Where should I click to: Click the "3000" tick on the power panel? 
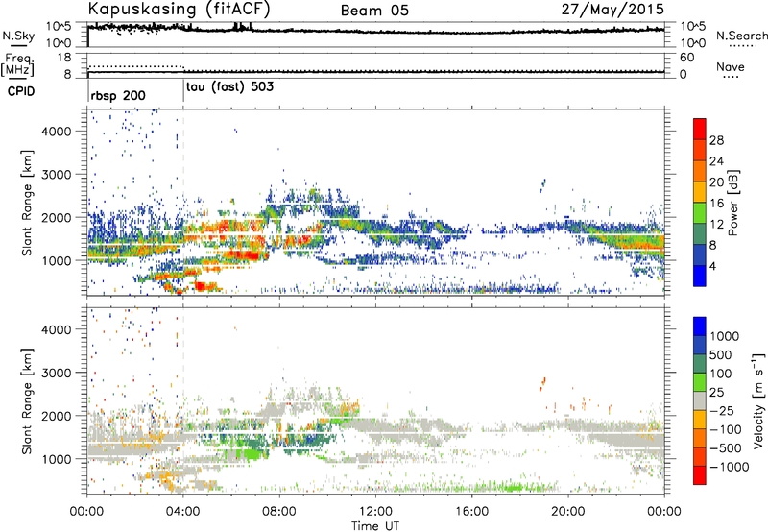[57, 175]
